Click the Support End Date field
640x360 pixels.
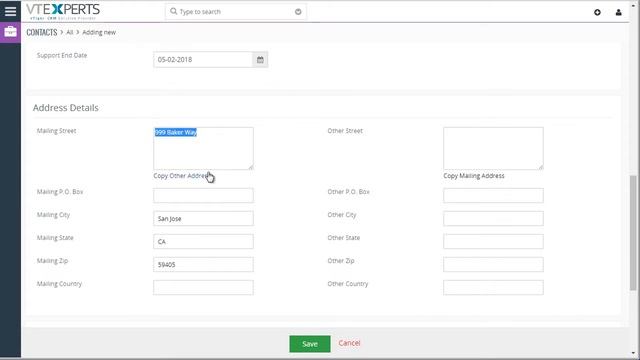[x=203, y=60]
